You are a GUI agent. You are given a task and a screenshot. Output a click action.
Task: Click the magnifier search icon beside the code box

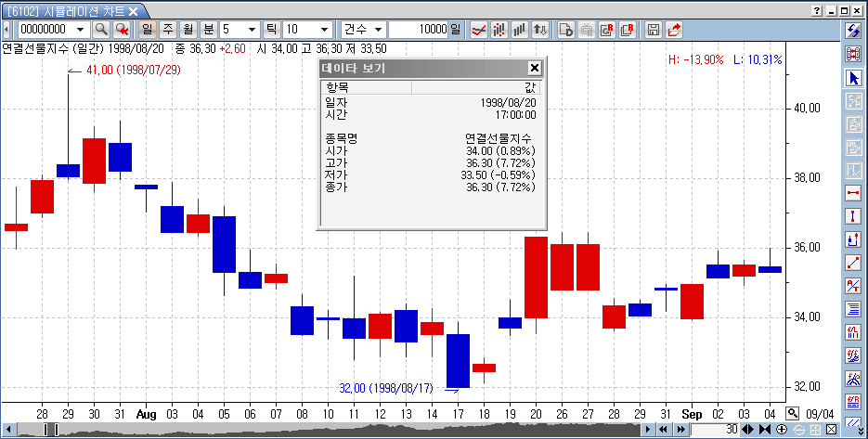tap(101, 30)
